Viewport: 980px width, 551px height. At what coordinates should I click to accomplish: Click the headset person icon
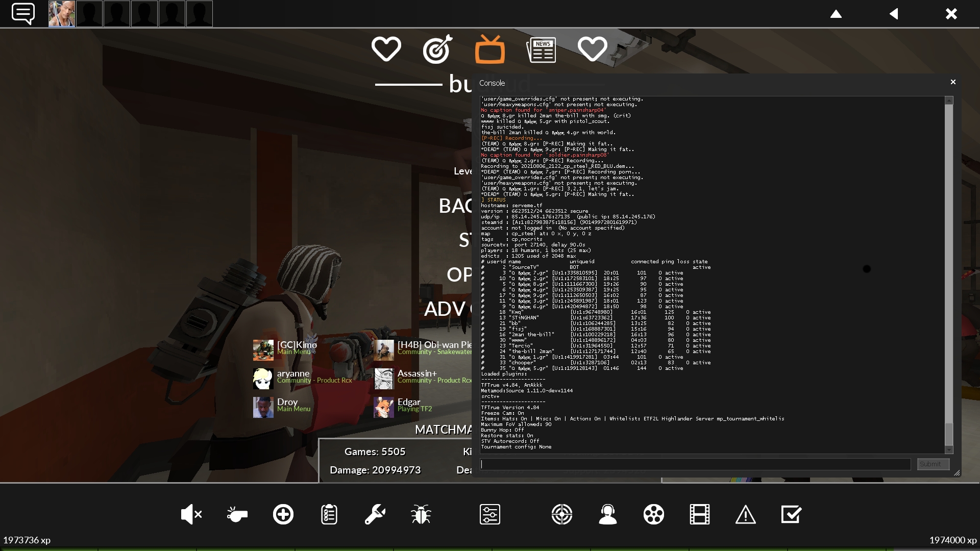point(608,514)
